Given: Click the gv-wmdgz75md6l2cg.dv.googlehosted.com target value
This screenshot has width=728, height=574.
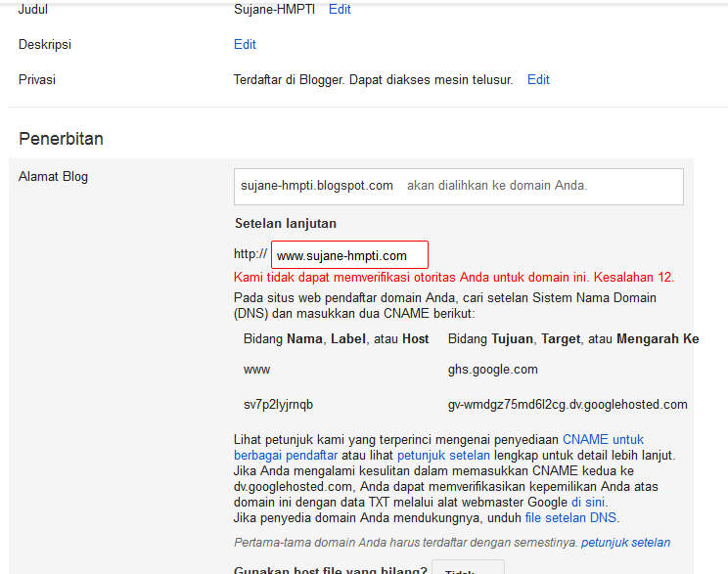Looking at the screenshot, I should tap(568, 404).
